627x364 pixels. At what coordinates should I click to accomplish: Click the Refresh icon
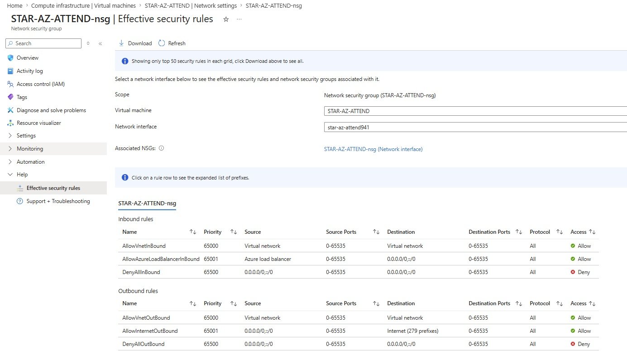pos(162,43)
